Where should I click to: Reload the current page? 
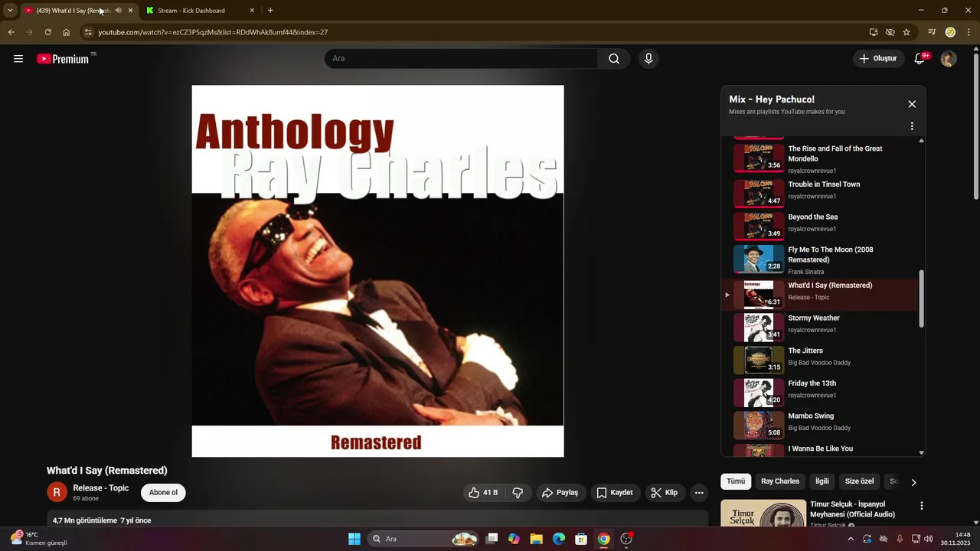47,32
